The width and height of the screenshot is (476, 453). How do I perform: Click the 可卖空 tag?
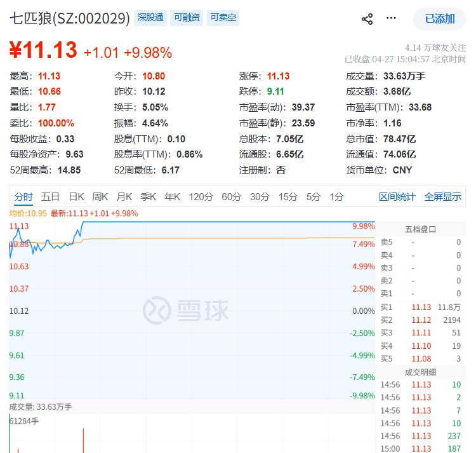(x=223, y=18)
